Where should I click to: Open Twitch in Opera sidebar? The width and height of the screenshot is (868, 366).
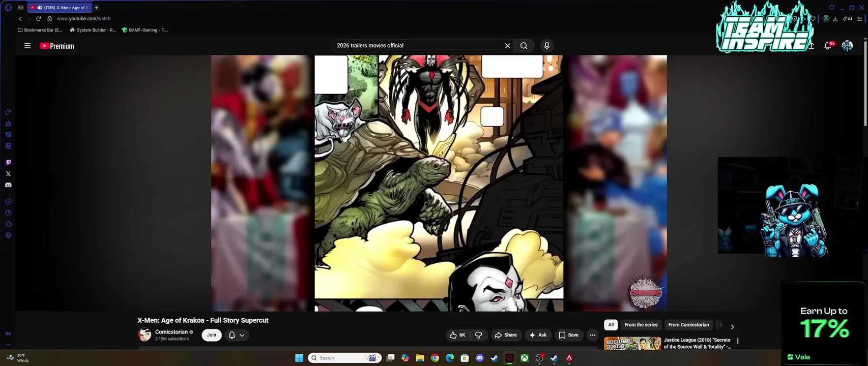(x=8, y=163)
